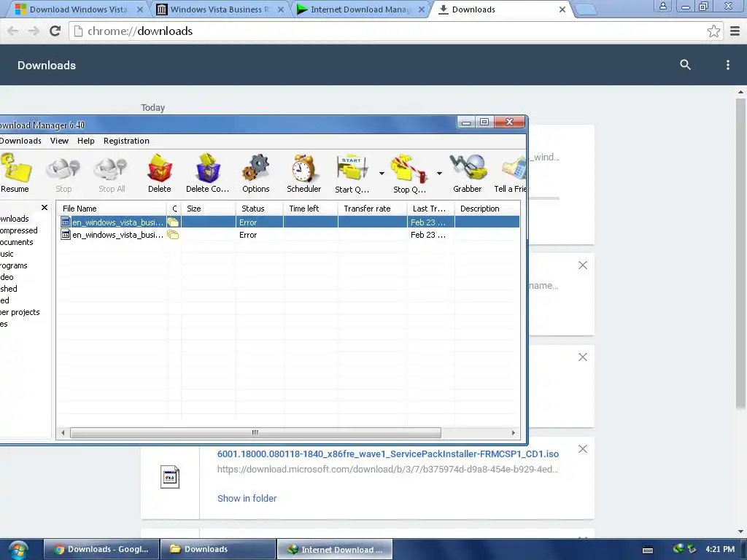Select the second en_windows_vista_busi download row
This screenshot has height=560, width=747.
tap(290, 235)
